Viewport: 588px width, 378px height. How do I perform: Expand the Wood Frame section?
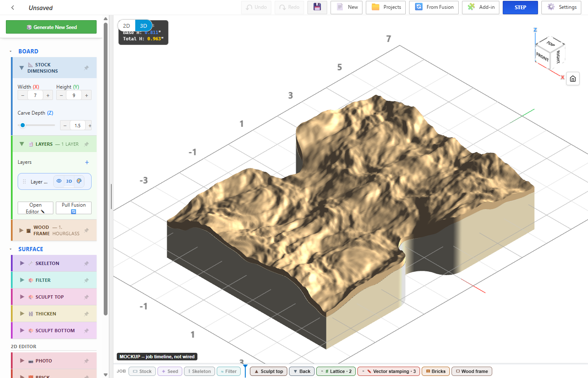tap(21, 230)
